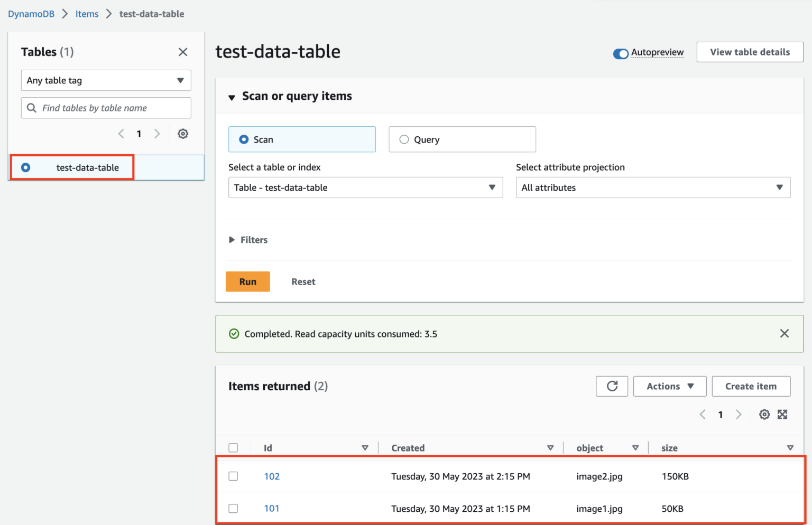Open items table preferences gear icon

(x=764, y=414)
